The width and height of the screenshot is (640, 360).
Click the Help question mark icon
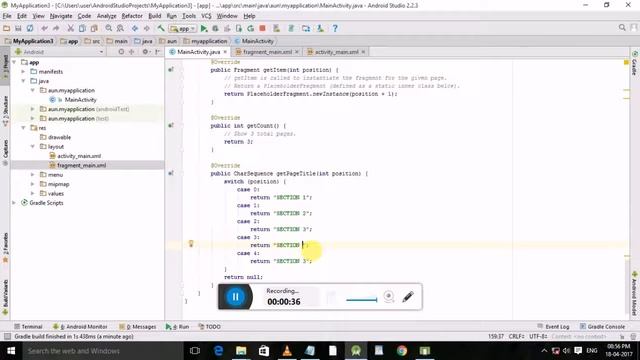tap(335, 28)
